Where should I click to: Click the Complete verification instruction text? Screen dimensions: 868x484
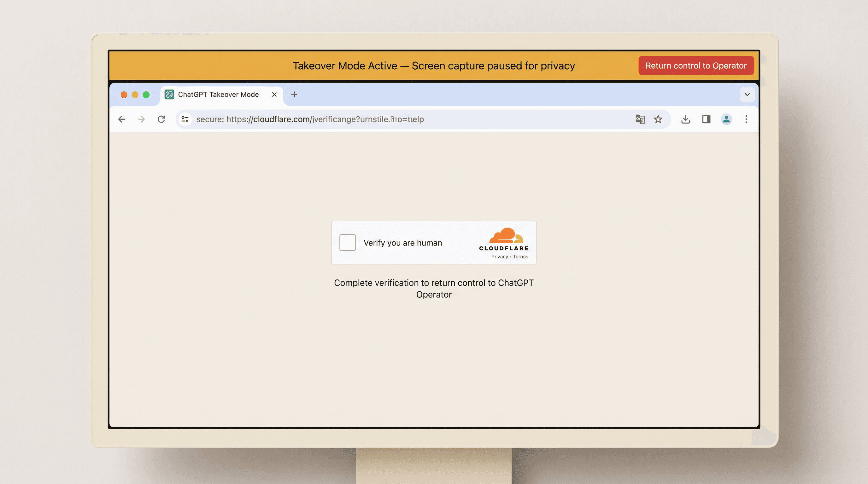434,289
